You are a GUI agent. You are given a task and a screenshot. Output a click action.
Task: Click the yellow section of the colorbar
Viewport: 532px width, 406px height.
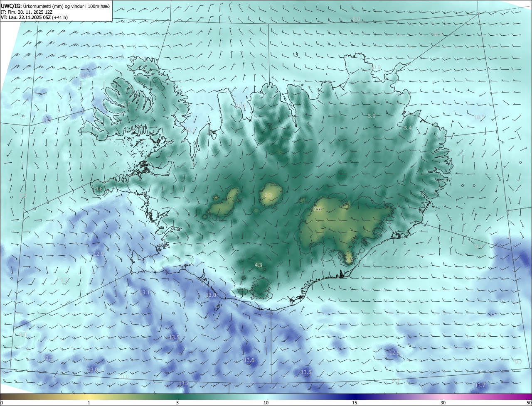(x=89, y=396)
